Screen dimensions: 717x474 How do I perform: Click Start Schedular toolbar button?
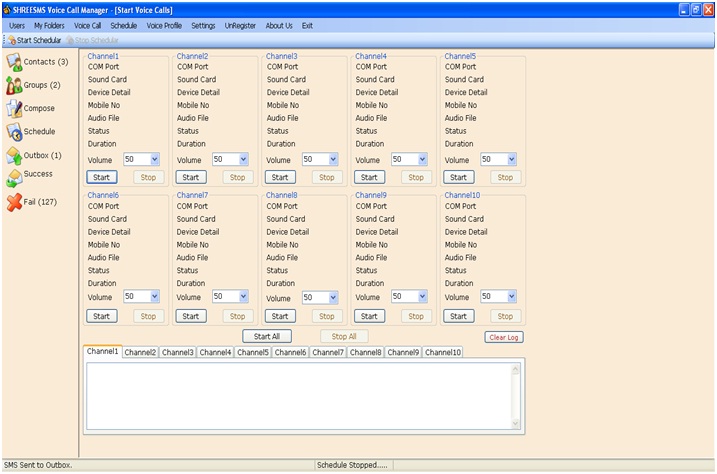pos(35,40)
